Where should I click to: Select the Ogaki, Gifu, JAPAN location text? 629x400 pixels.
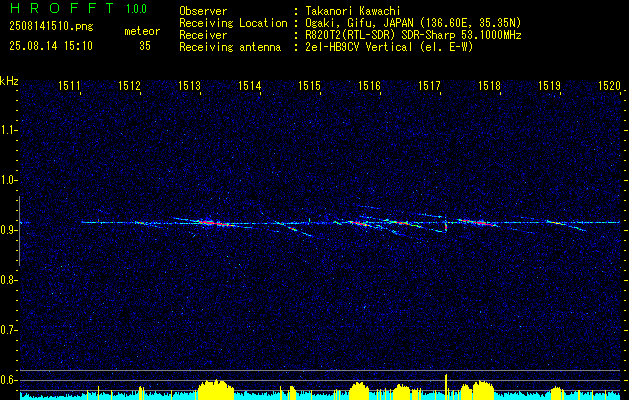coord(413,23)
